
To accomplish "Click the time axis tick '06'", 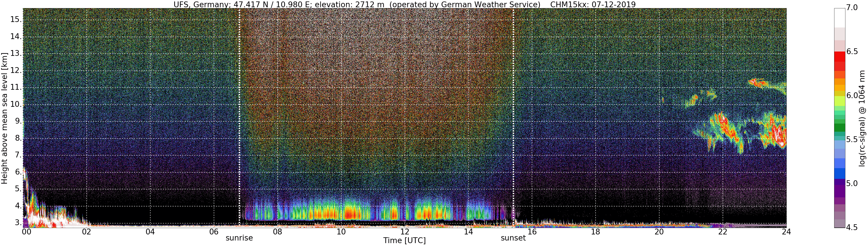I will tap(214, 232).
